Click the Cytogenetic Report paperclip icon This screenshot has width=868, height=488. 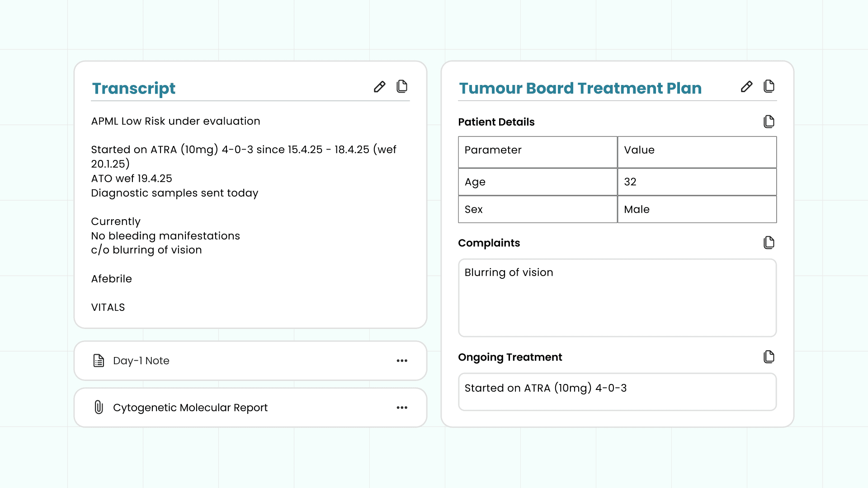pos(99,407)
